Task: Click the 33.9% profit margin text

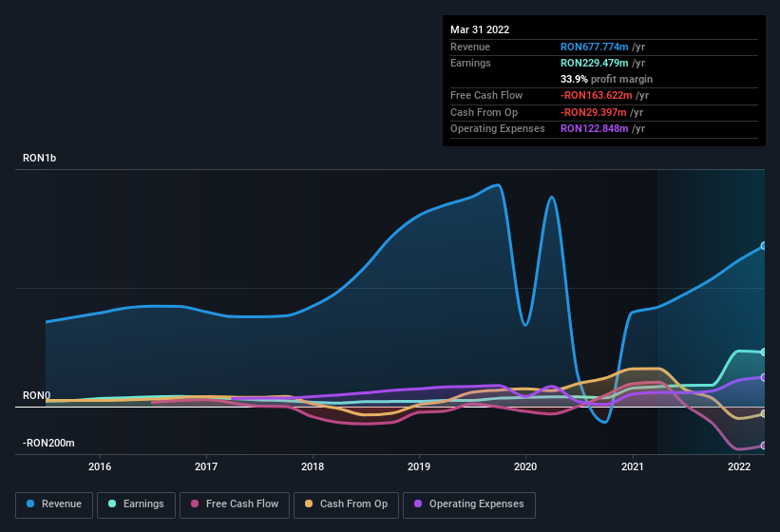Action: coord(606,79)
